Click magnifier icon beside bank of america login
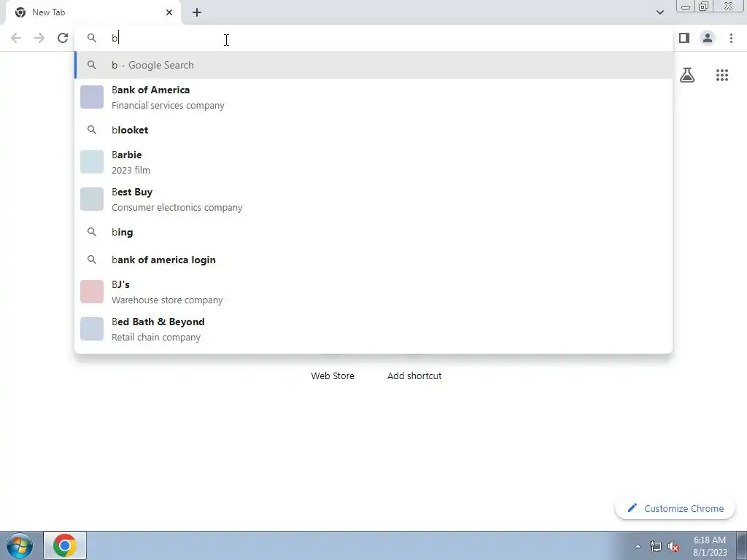The width and height of the screenshot is (747, 560). (x=92, y=260)
